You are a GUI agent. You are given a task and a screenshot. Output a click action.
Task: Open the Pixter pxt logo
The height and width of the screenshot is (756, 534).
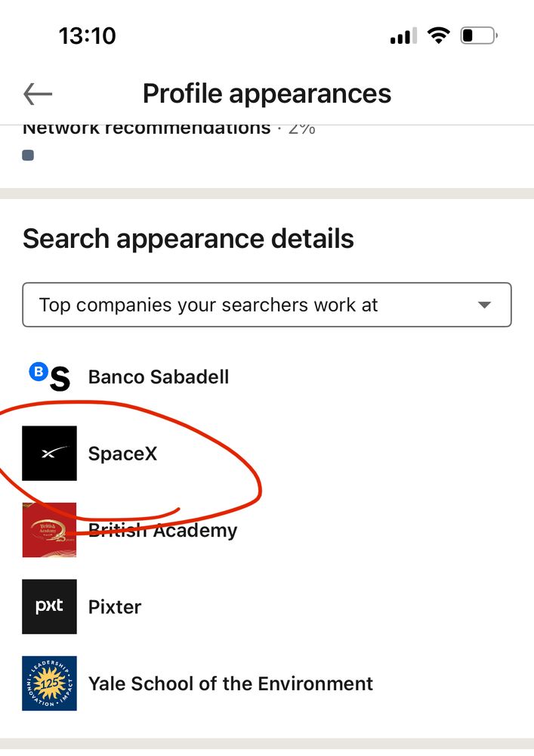pyautogui.click(x=50, y=606)
